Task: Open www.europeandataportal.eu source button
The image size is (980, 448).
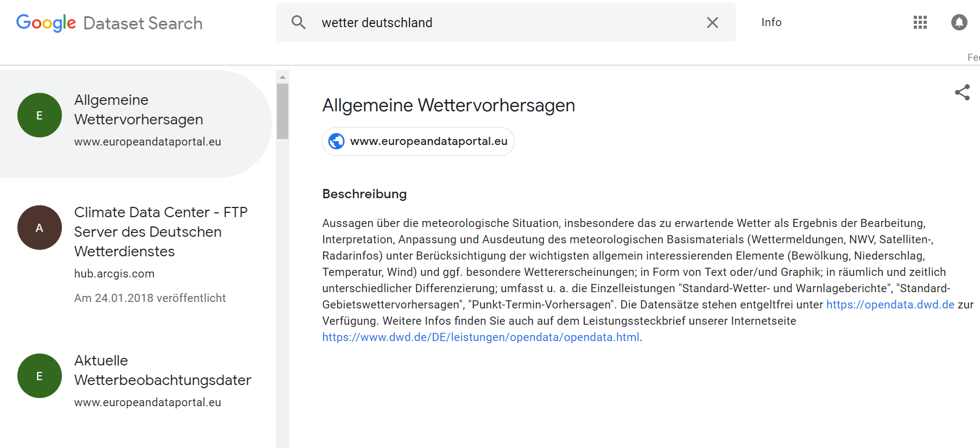Action: [x=418, y=141]
